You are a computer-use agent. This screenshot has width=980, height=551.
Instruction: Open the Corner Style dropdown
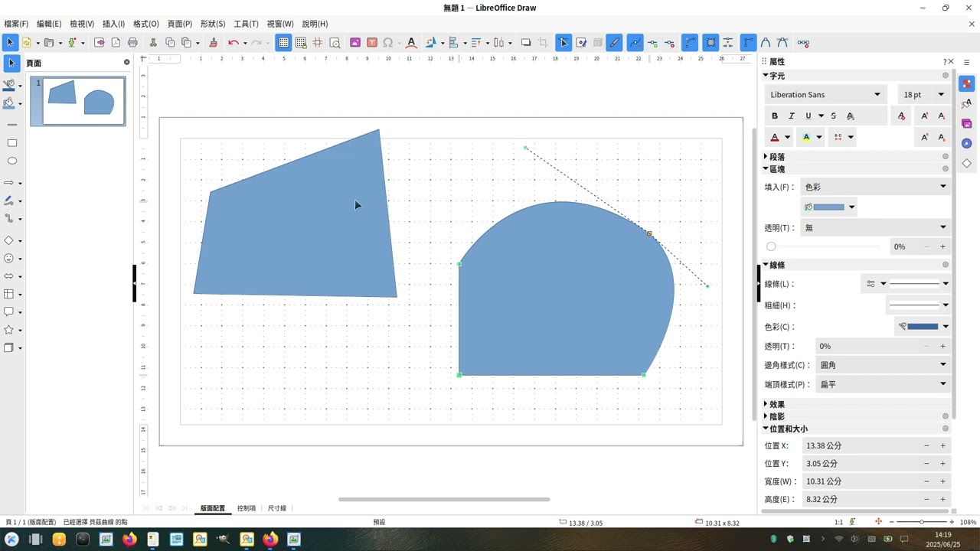click(x=882, y=365)
